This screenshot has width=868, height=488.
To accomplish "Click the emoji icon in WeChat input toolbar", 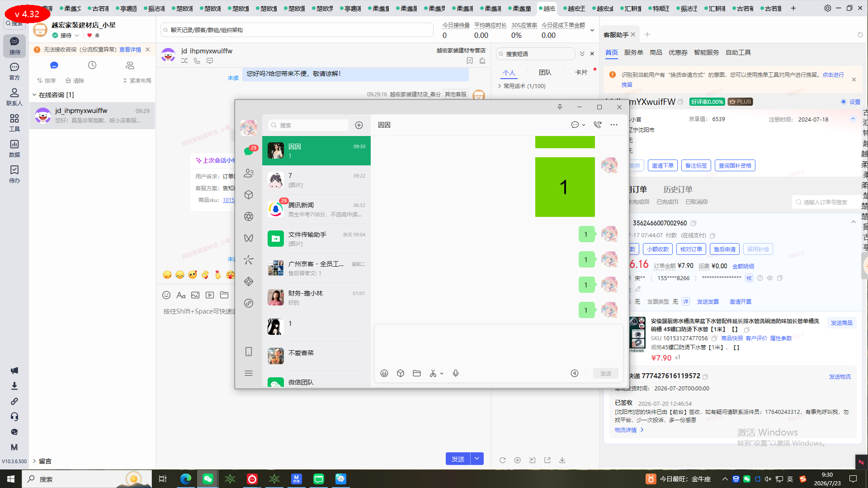I will click(x=384, y=373).
